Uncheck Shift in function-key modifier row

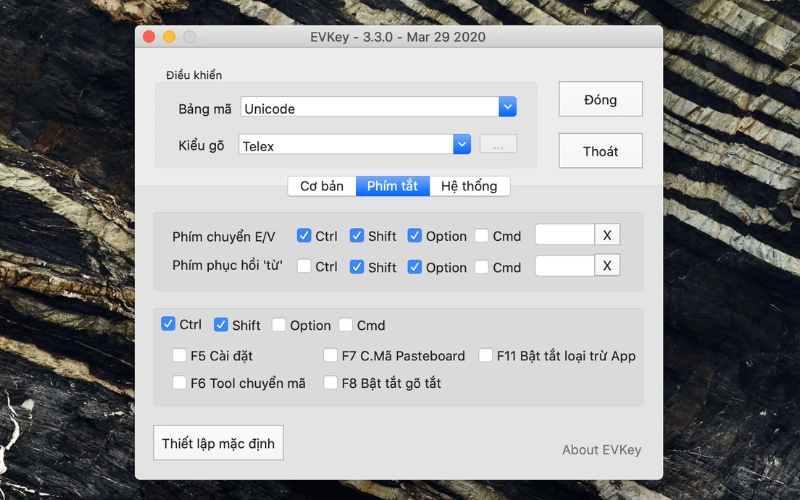click(221, 324)
